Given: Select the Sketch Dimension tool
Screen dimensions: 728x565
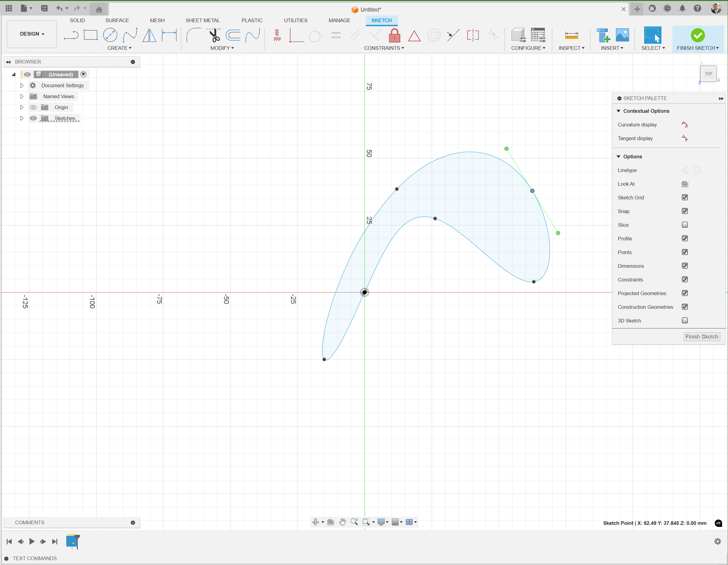Looking at the screenshot, I should (169, 35).
